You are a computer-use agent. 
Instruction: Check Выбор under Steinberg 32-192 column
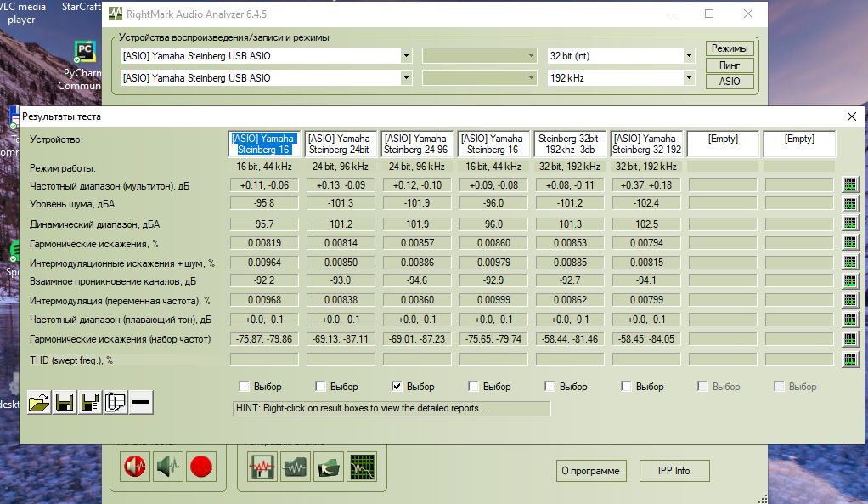(x=626, y=386)
